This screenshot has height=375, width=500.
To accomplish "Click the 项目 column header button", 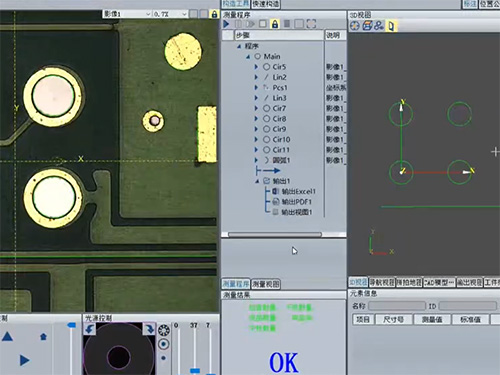I will coord(363,320).
